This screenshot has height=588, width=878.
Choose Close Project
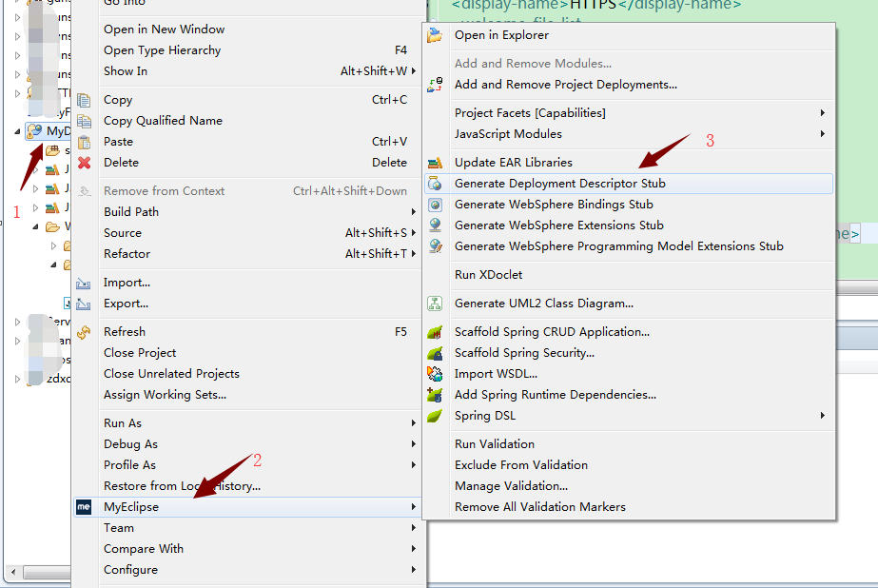click(140, 353)
